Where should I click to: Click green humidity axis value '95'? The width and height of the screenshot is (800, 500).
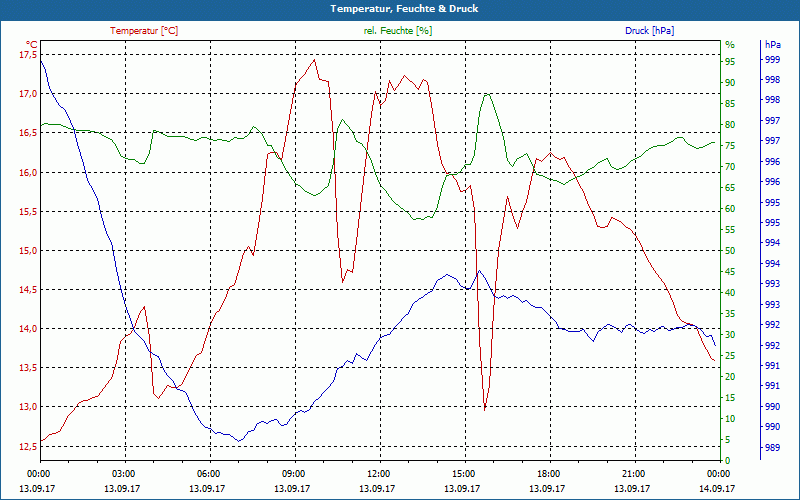coord(730,62)
